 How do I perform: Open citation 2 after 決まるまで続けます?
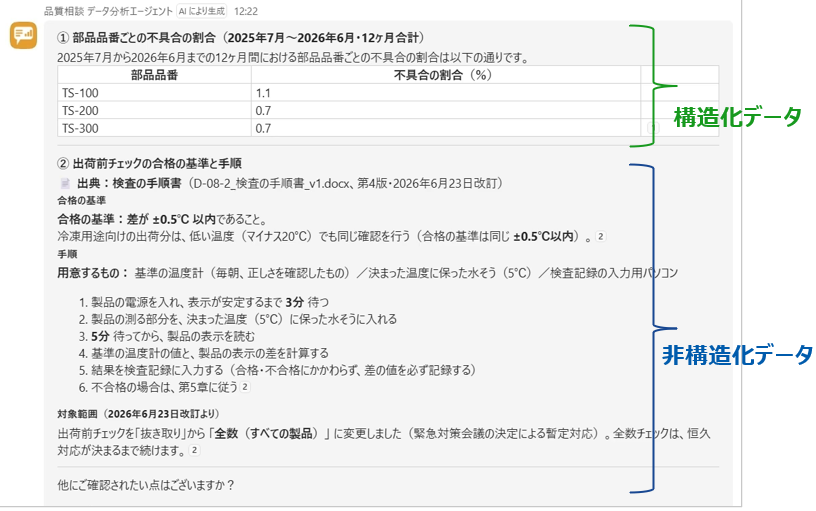coord(194,450)
